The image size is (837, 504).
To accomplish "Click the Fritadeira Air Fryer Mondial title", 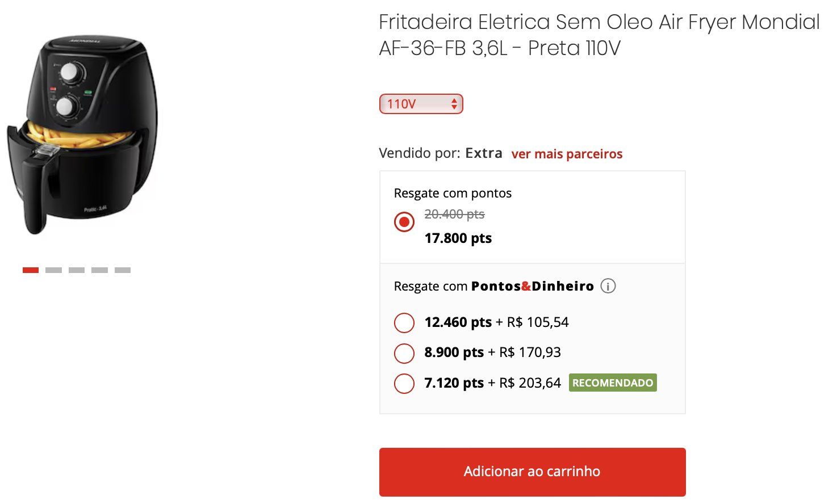I will (599, 35).
